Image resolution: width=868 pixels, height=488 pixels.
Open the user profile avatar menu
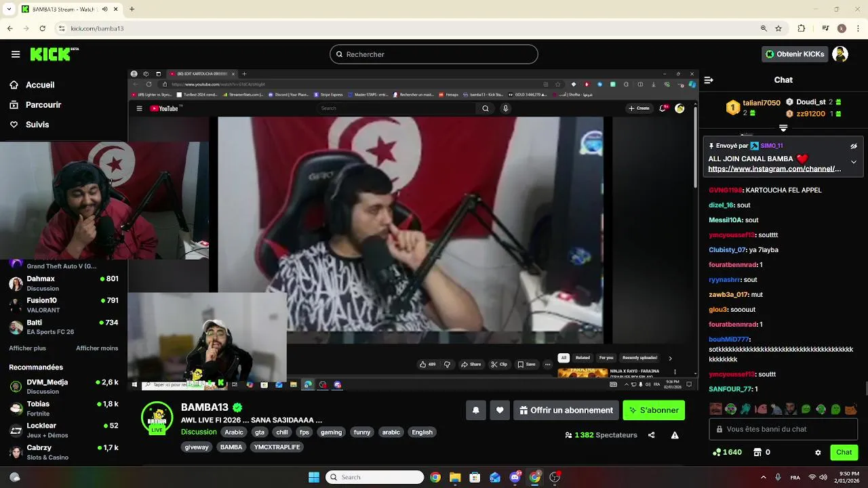click(840, 54)
